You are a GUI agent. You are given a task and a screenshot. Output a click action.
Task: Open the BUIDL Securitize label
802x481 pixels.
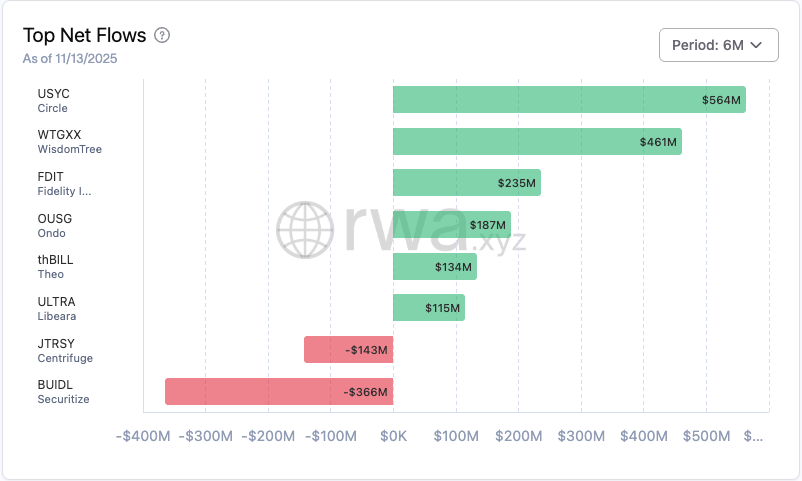pos(63,392)
